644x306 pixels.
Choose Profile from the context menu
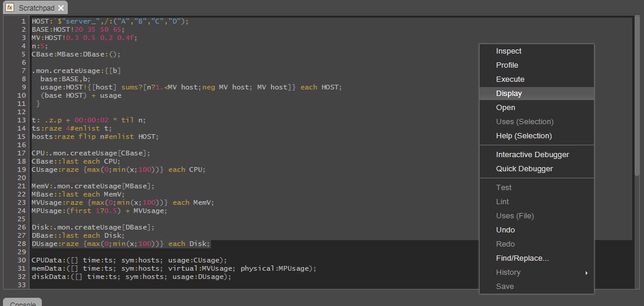pos(536,65)
